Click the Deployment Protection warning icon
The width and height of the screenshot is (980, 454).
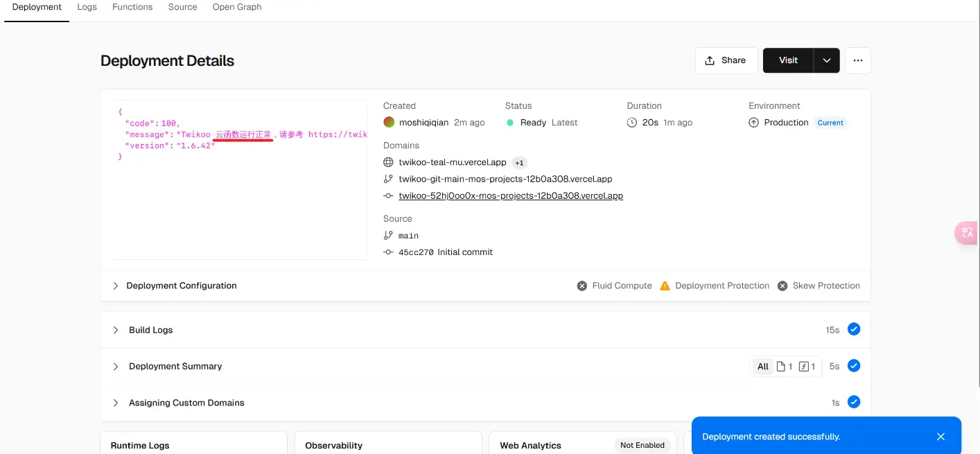665,286
